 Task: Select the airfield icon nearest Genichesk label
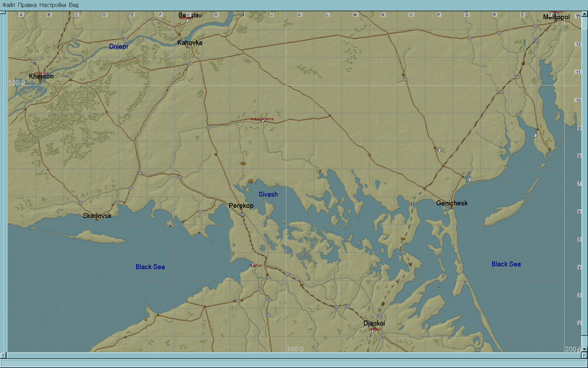(x=470, y=179)
